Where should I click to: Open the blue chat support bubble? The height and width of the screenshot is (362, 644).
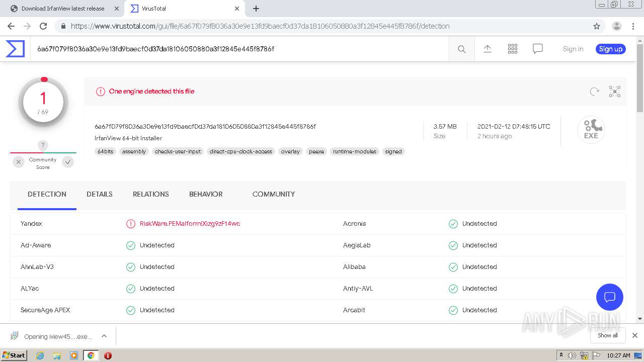(x=610, y=297)
